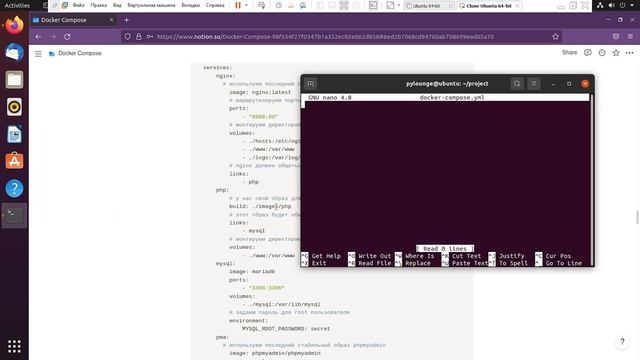Open the Notion sidebar with hamburger icon
This screenshot has height=360, width=640.
pos(38,53)
